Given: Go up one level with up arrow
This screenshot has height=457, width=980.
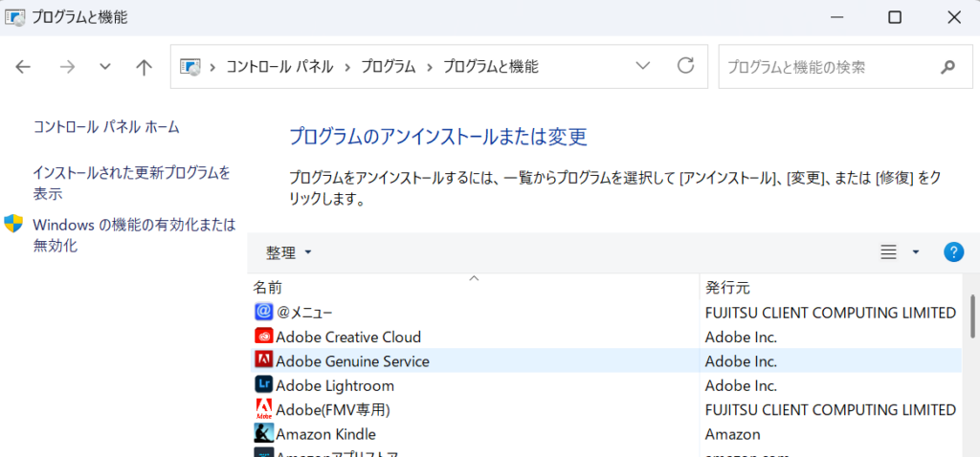Looking at the screenshot, I should tap(144, 67).
